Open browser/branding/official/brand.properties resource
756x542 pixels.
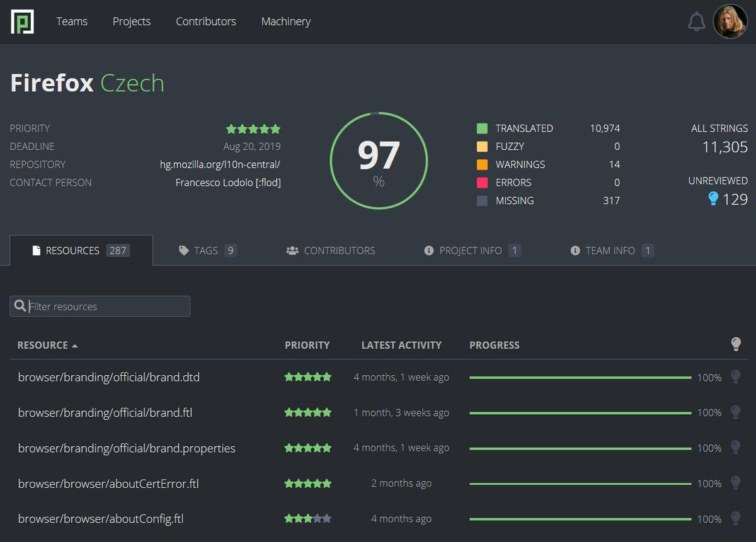pos(127,448)
